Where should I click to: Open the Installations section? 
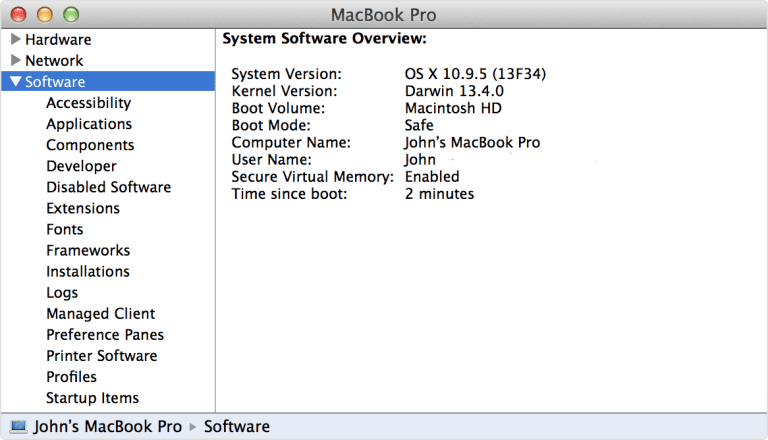pyautogui.click(x=88, y=271)
